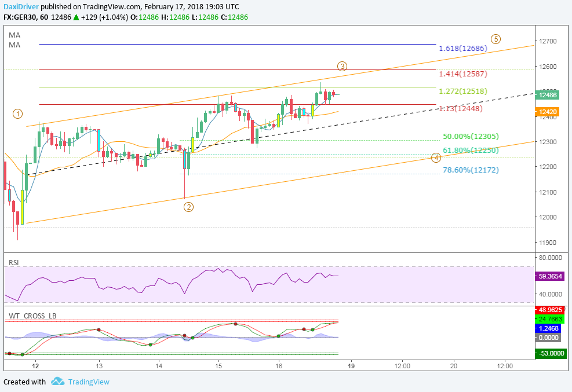Click the date 13 on time axis
The width and height of the screenshot is (572, 392).
click(99, 366)
